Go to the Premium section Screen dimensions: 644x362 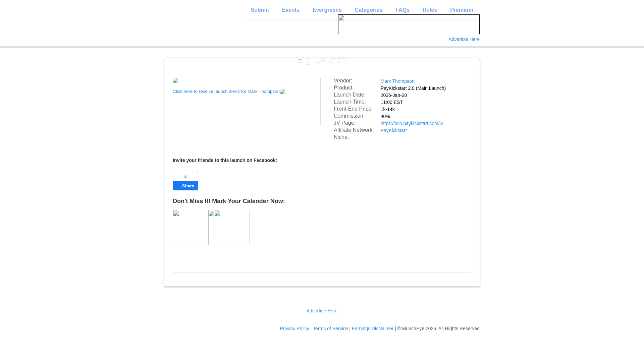coord(462,10)
